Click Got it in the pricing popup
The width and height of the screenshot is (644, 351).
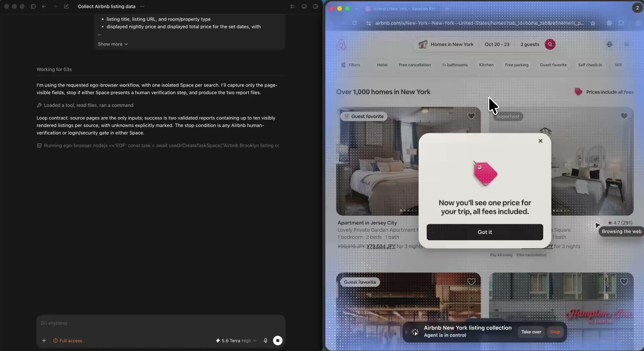click(485, 232)
